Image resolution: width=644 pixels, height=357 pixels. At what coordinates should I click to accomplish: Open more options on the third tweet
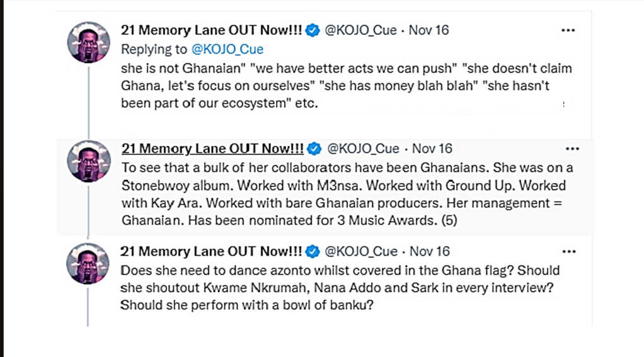point(568,251)
